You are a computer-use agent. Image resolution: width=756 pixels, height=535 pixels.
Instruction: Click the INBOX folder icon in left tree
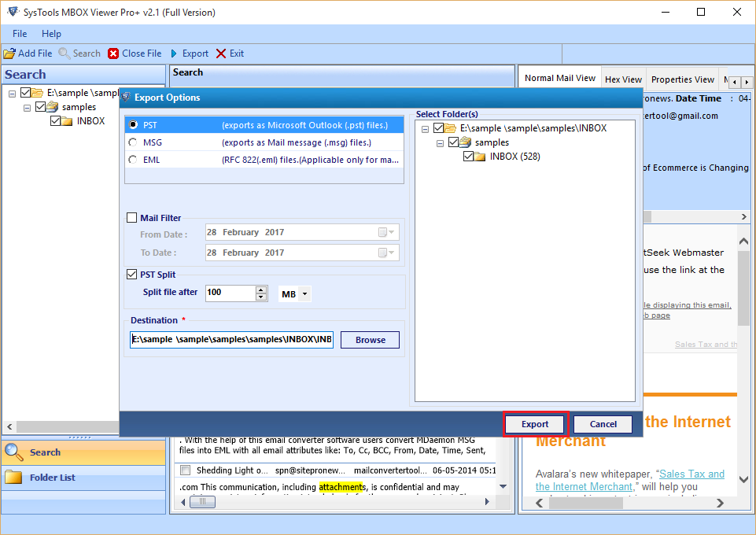point(67,121)
